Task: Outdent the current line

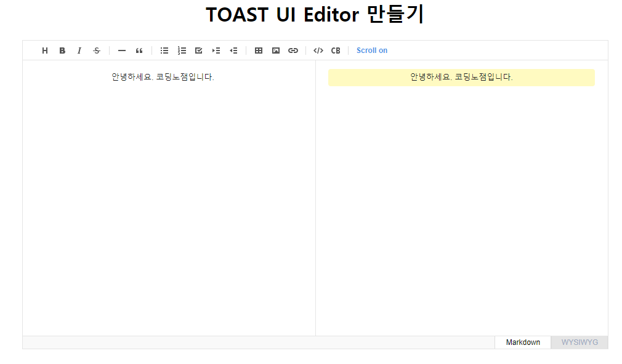Action: pos(233,51)
